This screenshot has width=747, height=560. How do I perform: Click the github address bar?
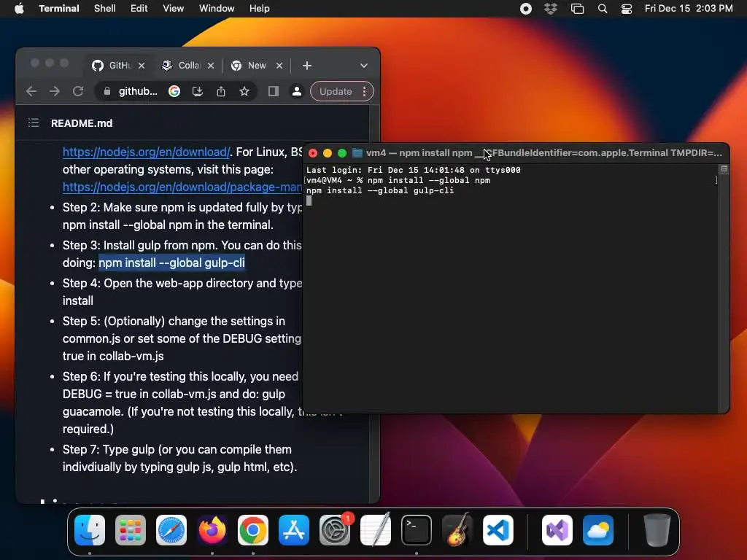click(x=138, y=91)
